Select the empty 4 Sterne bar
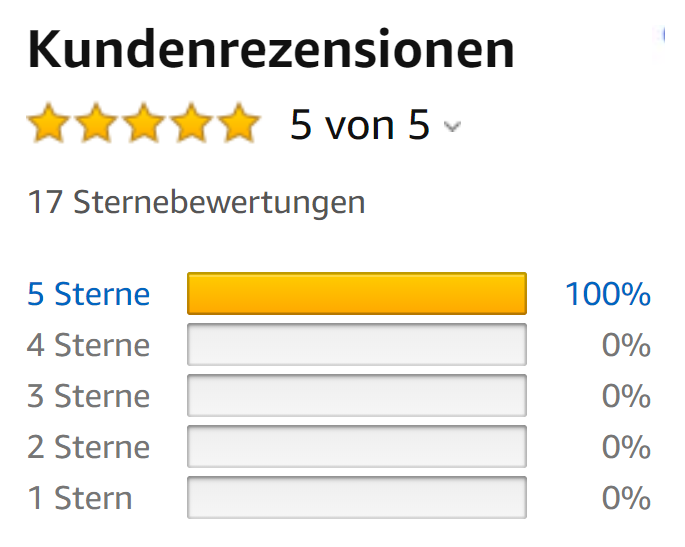Screen dimensions: 685x547 (357, 345)
